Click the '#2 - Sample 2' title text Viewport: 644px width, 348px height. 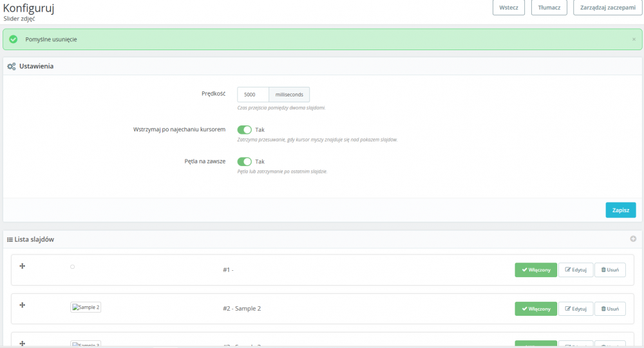click(x=242, y=309)
